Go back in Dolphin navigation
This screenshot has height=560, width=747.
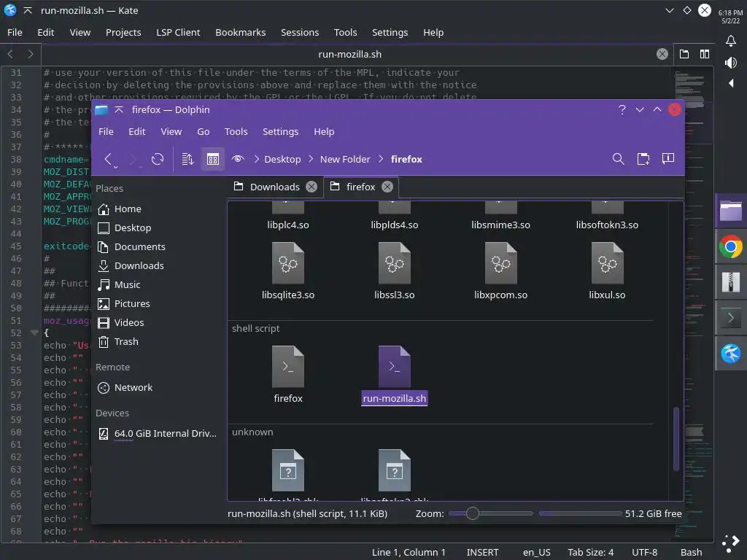(x=108, y=159)
